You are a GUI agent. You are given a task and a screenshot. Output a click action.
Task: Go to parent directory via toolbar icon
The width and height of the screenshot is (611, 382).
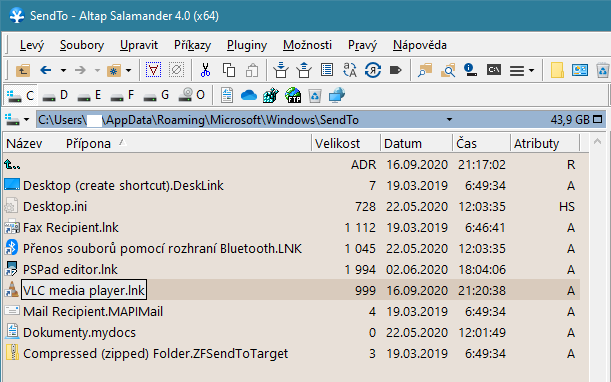coord(23,71)
